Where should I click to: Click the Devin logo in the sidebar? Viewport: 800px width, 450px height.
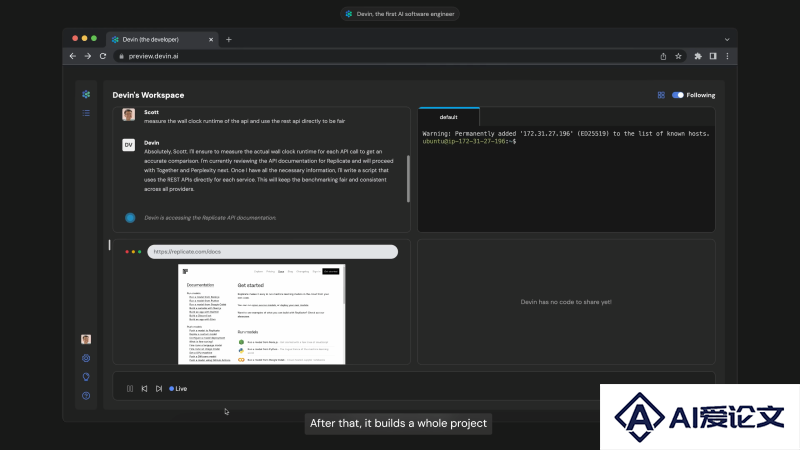click(86, 94)
